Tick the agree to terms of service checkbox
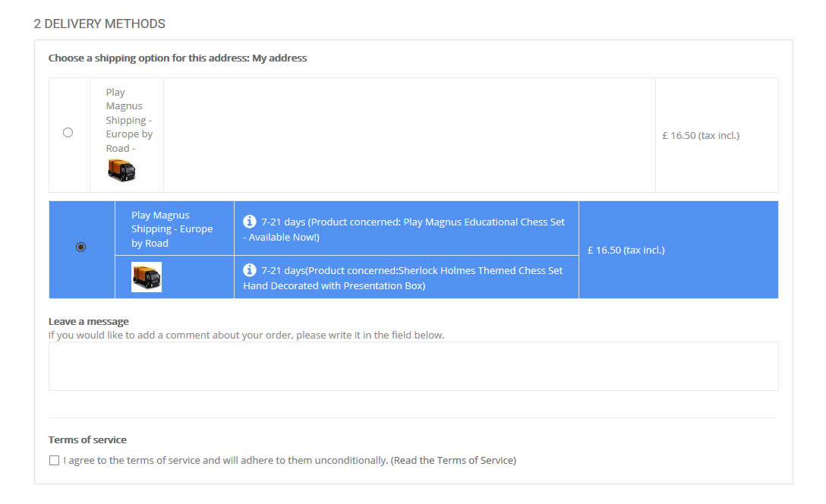This screenshot has width=826, height=504. [54, 460]
